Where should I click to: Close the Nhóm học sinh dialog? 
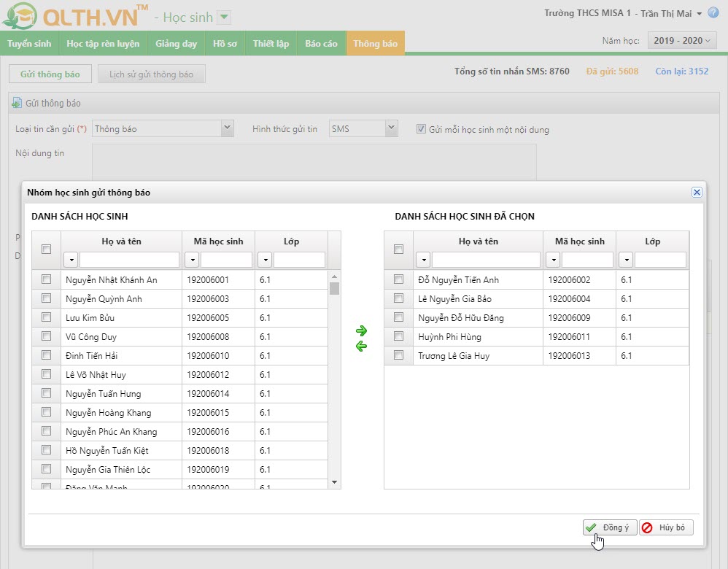[697, 193]
